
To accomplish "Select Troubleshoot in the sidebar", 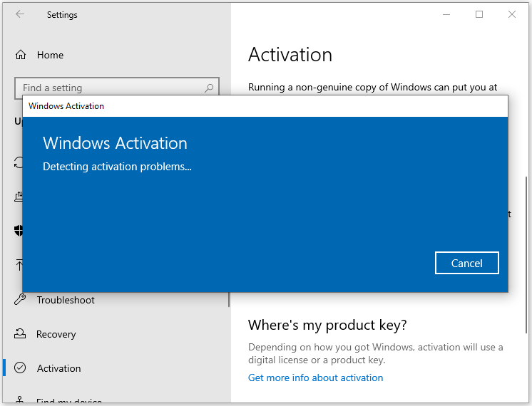I will pos(66,300).
